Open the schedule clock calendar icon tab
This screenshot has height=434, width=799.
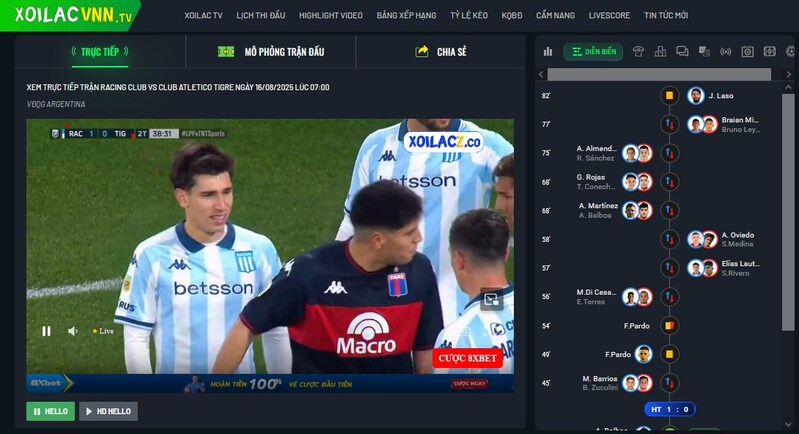coord(748,51)
